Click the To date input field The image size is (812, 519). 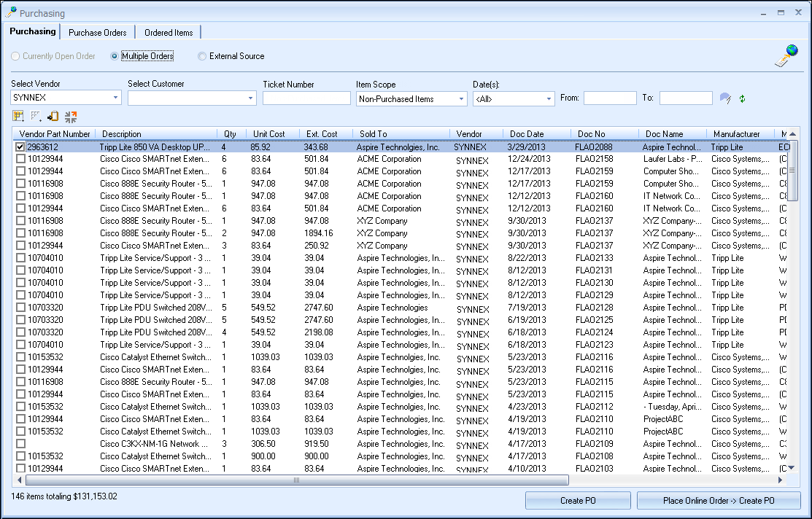coord(687,98)
